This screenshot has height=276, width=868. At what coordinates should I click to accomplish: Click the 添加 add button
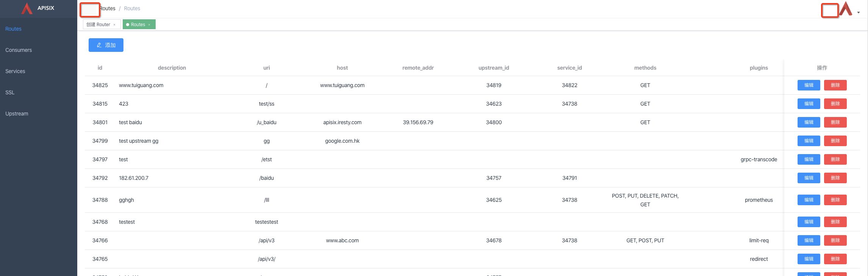click(x=106, y=45)
